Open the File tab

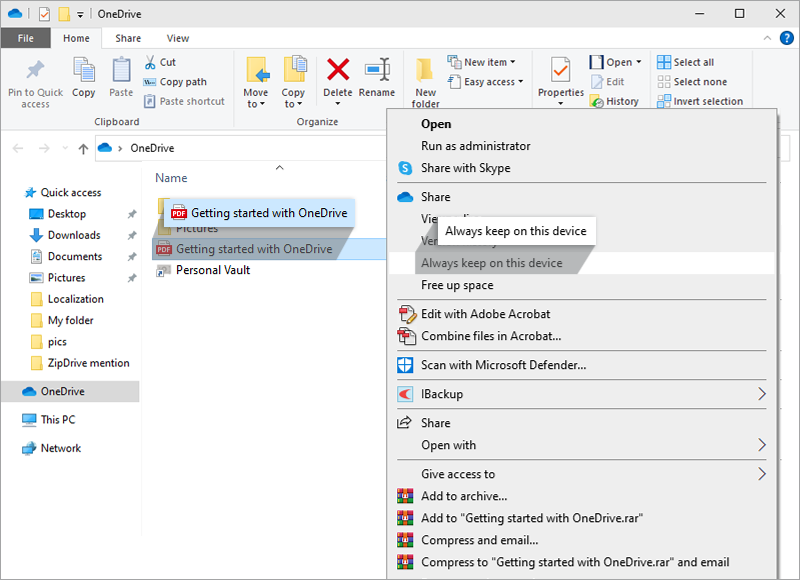click(x=26, y=38)
